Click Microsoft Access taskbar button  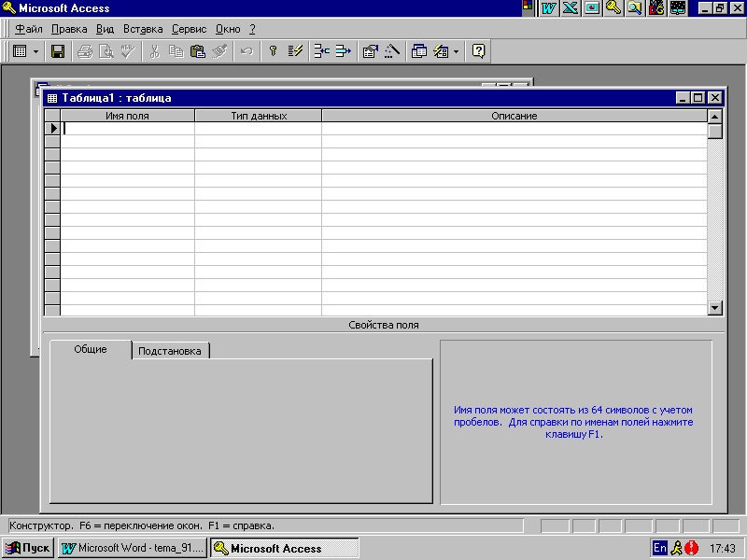coord(285,548)
